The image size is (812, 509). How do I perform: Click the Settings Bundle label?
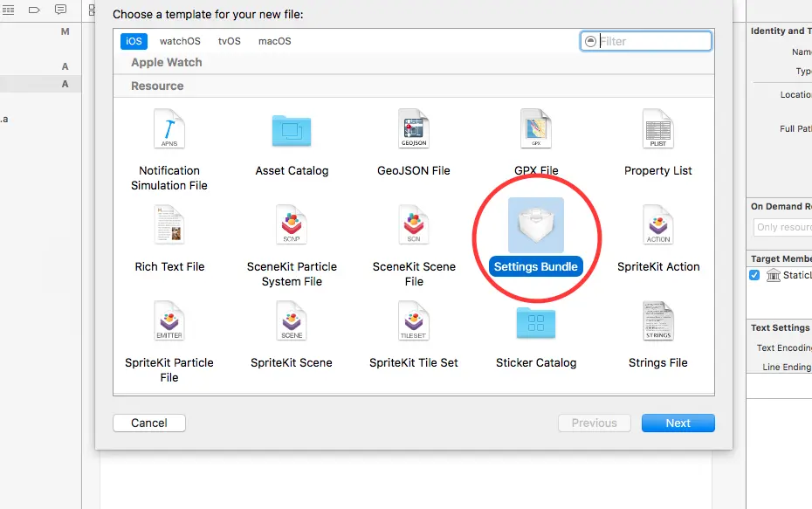click(x=536, y=266)
